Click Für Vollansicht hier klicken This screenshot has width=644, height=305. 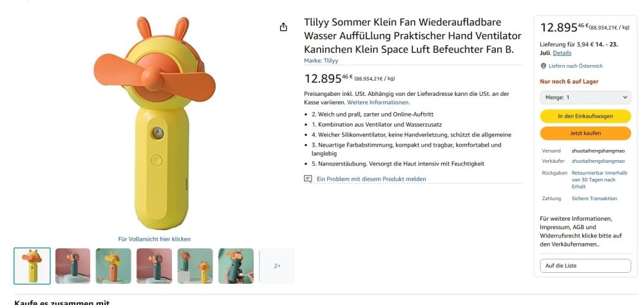tap(155, 239)
